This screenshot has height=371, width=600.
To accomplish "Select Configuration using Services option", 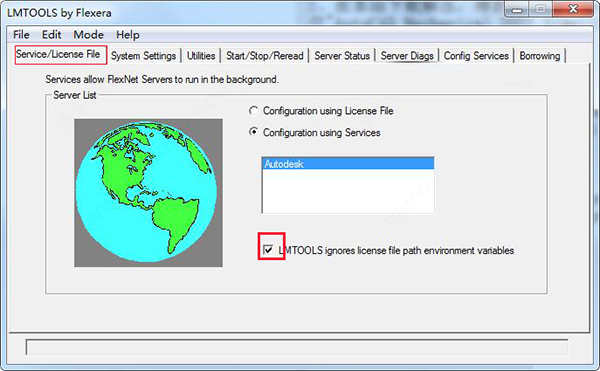I will [315, 133].
